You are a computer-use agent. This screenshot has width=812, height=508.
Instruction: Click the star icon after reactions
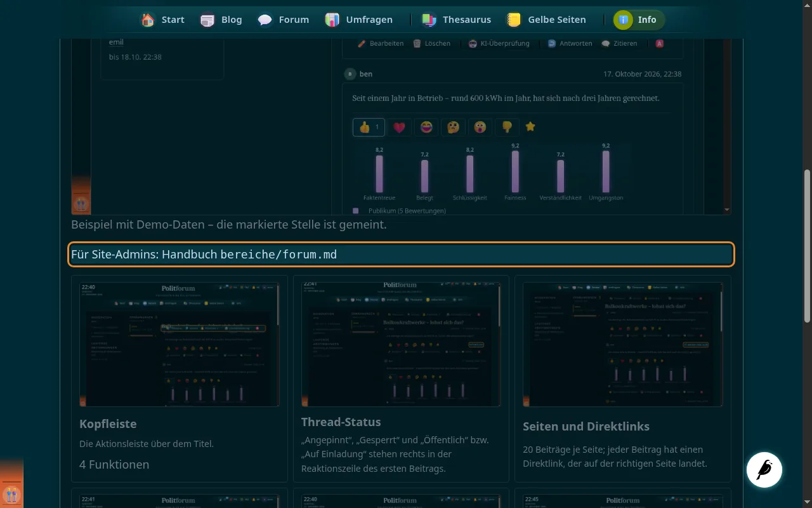(530, 126)
